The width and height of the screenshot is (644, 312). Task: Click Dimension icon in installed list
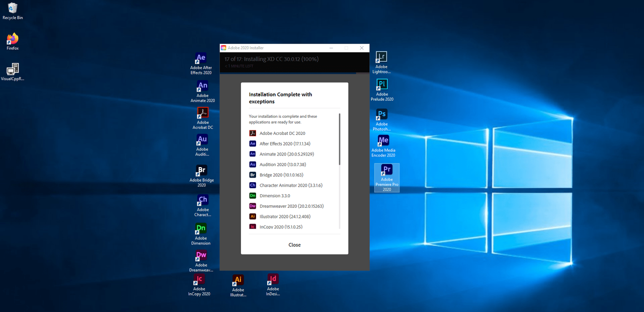coord(253,196)
